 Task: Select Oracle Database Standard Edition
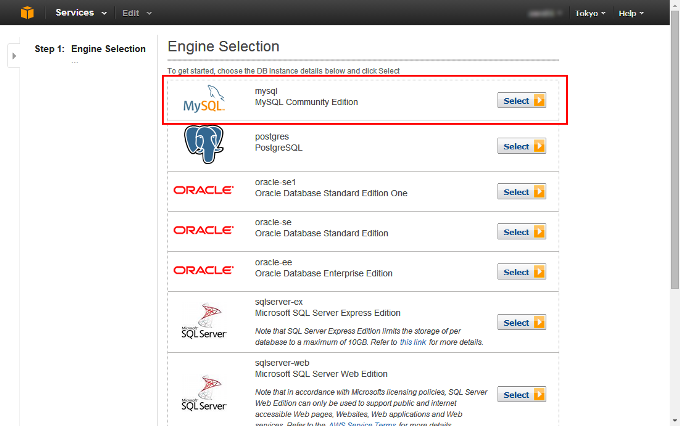(x=521, y=232)
